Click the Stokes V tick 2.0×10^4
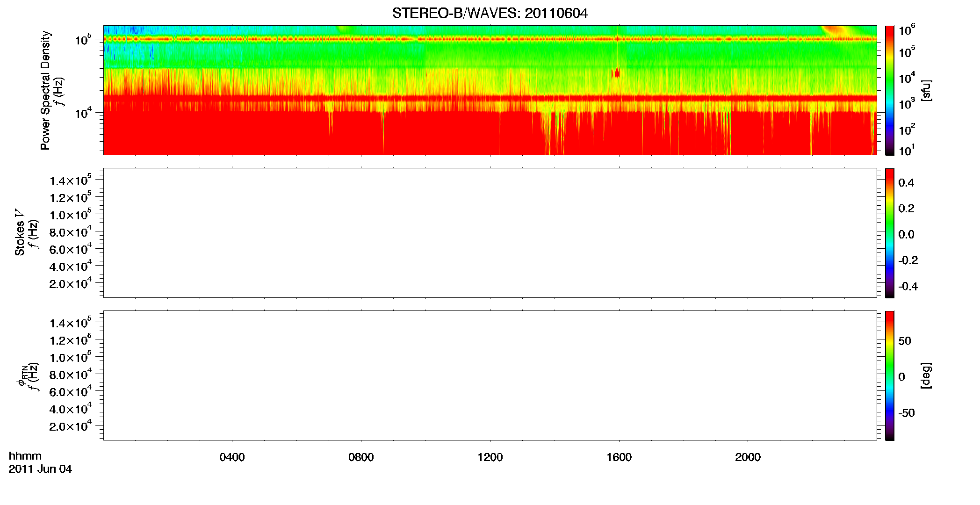The image size is (980, 505). pos(71,283)
